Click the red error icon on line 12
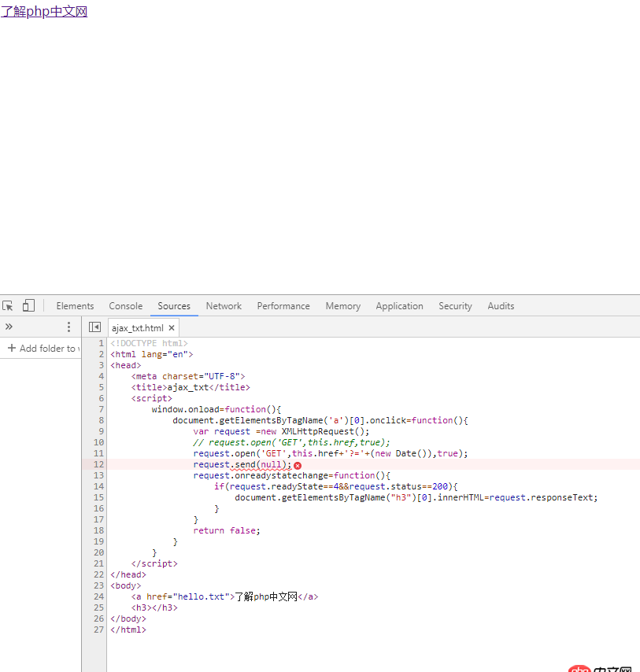The image size is (640, 672). click(x=298, y=465)
